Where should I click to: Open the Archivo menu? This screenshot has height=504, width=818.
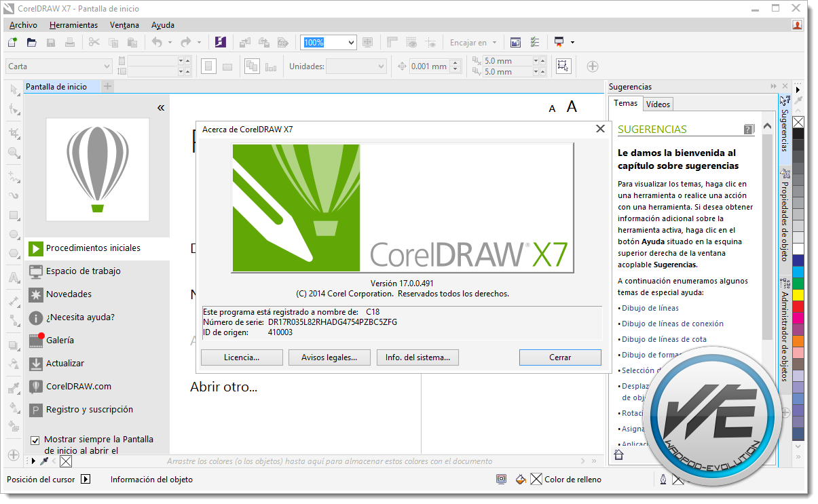23,25
